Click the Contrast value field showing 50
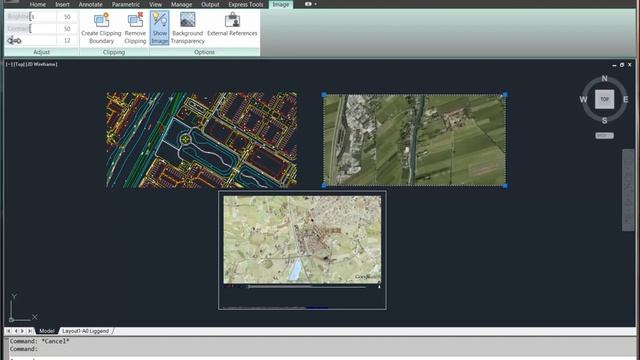The height and width of the screenshot is (360, 640). [67, 29]
